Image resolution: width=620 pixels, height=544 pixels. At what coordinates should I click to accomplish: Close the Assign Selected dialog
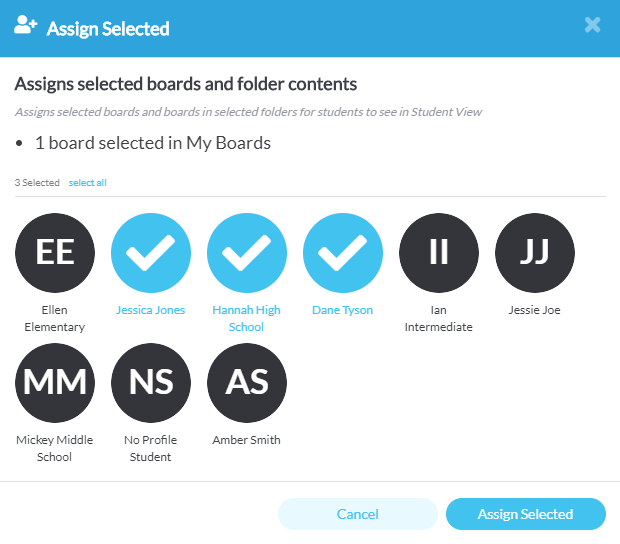pyautogui.click(x=592, y=25)
